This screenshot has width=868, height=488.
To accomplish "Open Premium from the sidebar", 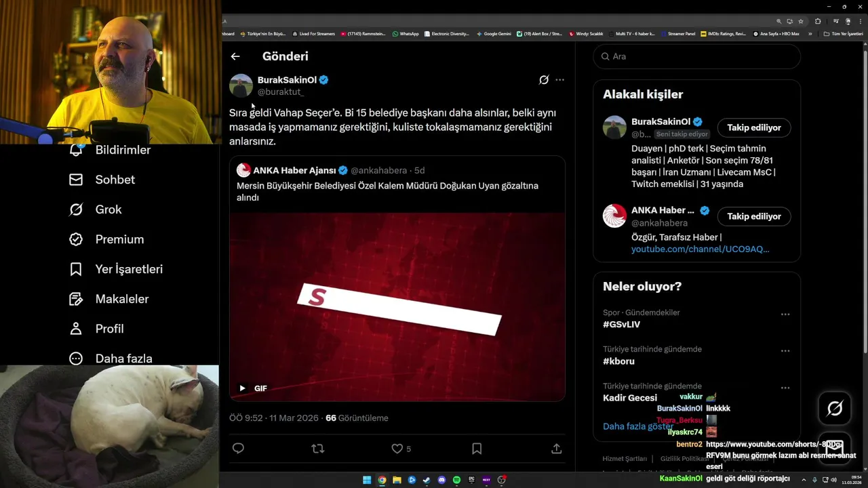I will click(106, 239).
